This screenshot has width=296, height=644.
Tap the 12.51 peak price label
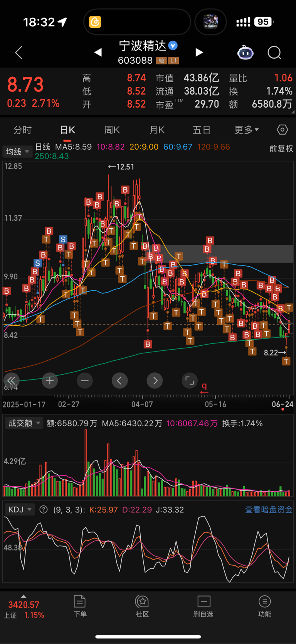(121, 167)
